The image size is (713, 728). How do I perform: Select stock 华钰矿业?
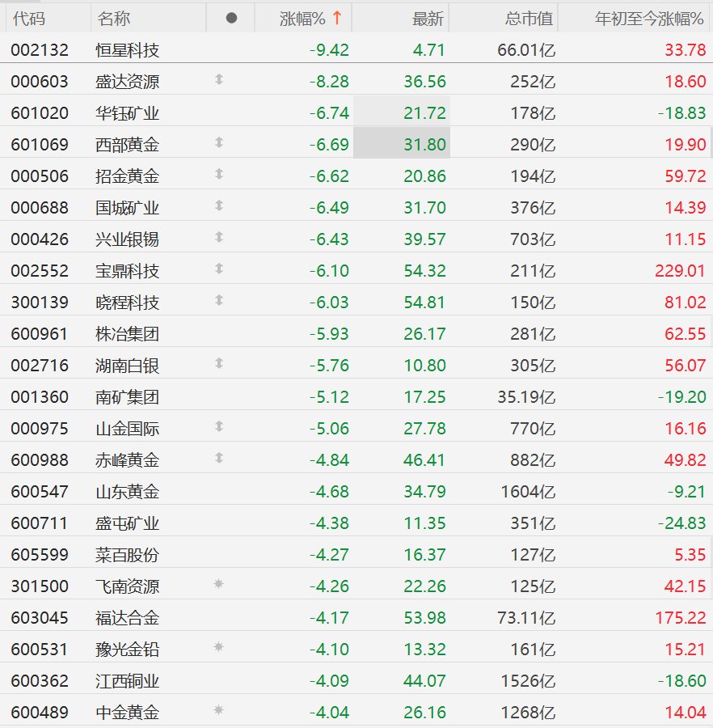[127, 113]
